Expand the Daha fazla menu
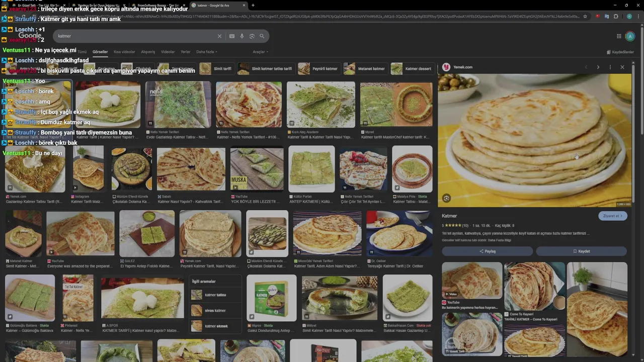 [x=206, y=52]
